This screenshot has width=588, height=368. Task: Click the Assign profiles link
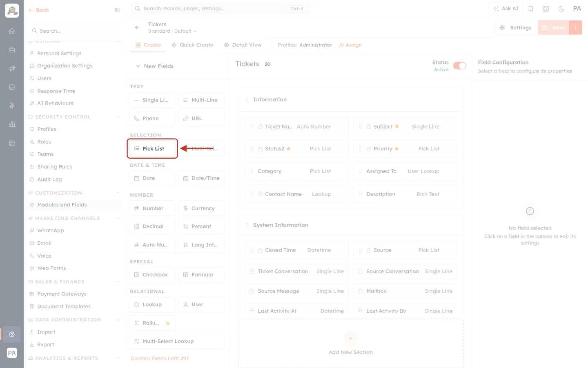pyautogui.click(x=350, y=45)
